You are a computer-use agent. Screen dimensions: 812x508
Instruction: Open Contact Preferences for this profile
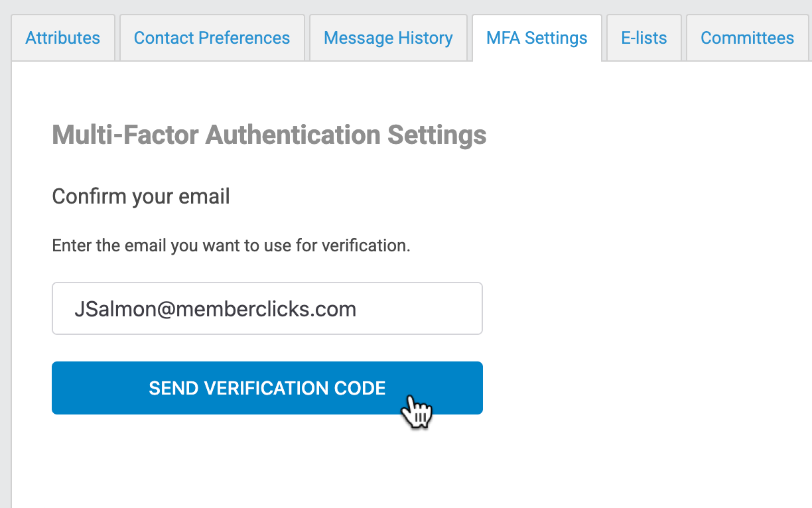[x=212, y=38]
